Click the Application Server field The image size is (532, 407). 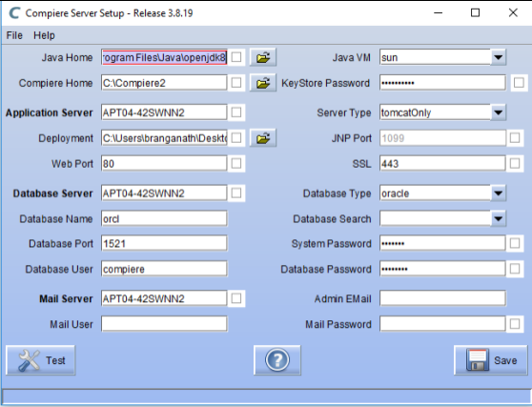click(164, 112)
